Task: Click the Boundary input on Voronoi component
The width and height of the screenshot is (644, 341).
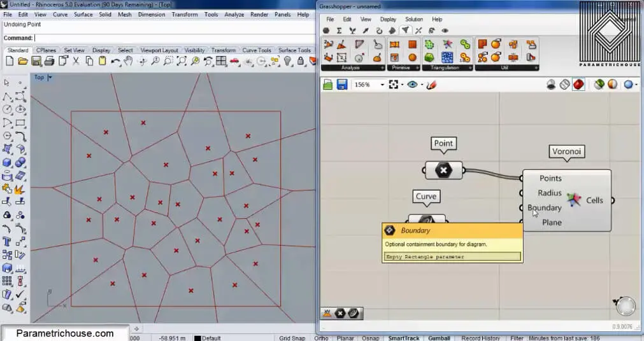Action: [544, 207]
